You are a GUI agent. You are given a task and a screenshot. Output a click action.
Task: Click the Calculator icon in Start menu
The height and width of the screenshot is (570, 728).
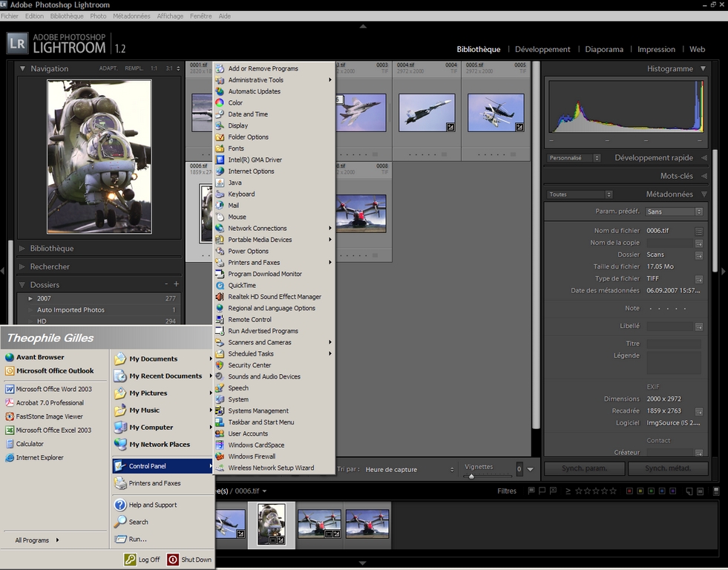(10, 444)
